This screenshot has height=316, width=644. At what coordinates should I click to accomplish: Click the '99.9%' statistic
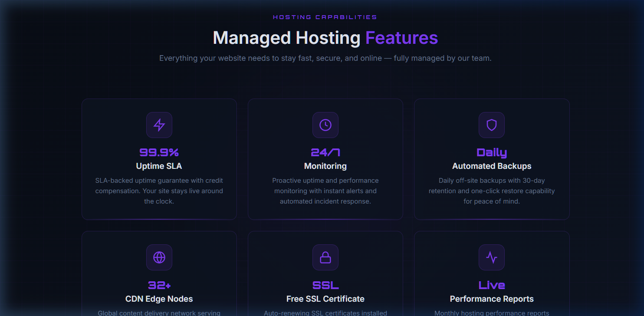coord(159,152)
